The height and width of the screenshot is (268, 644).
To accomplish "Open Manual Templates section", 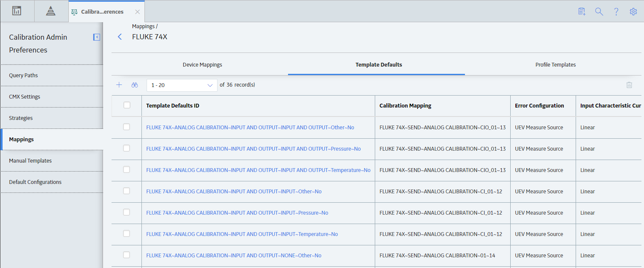I will pos(51,161).
